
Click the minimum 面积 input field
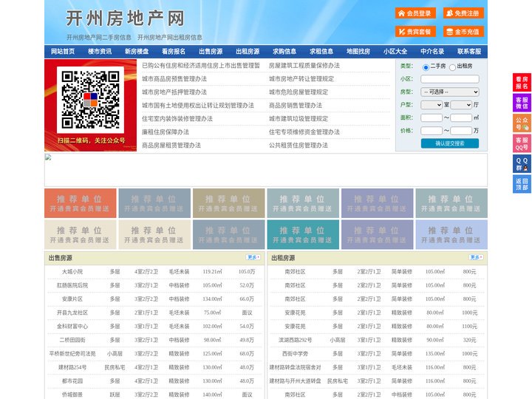click(x=432, y=117)
